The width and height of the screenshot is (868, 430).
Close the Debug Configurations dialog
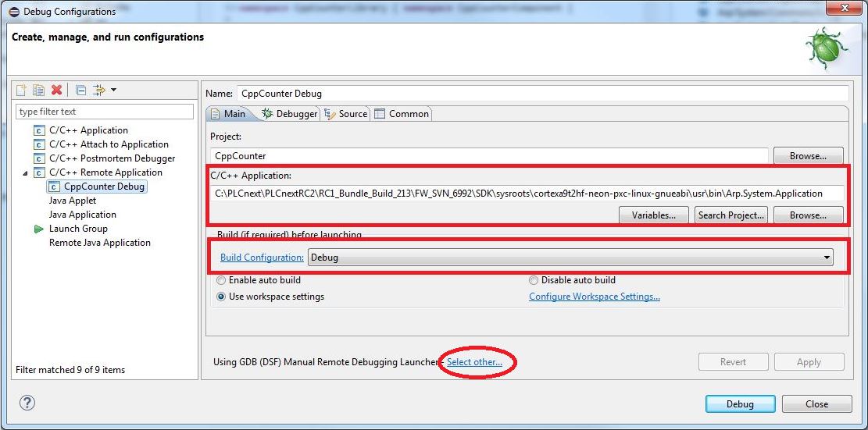[816, 404]
